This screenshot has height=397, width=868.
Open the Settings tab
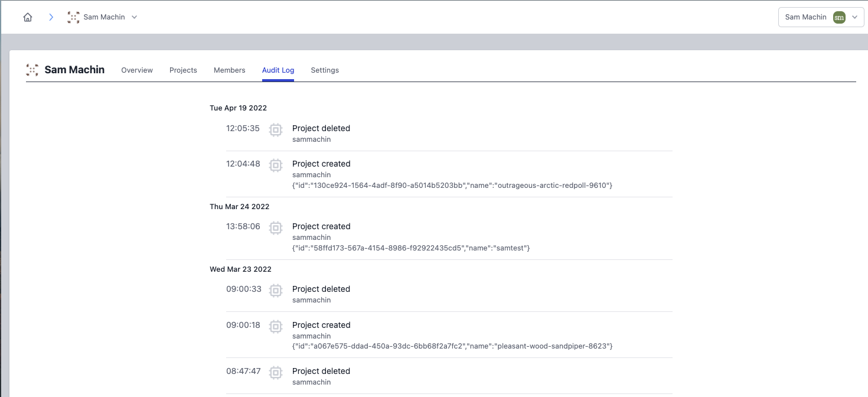(x=325, y=70)
